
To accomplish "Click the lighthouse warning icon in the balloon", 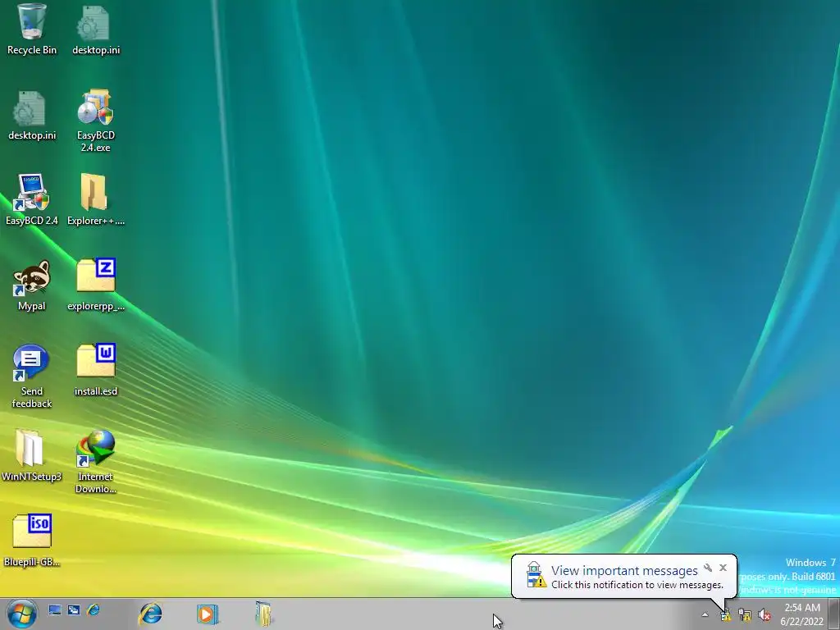I will click(x=535, y=575).
